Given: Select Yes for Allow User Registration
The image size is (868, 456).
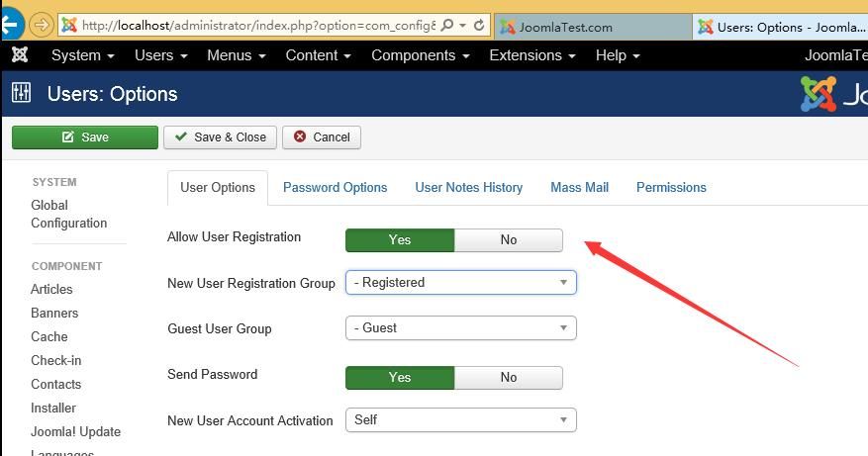Looking at the screenshot, I should 400,239.
